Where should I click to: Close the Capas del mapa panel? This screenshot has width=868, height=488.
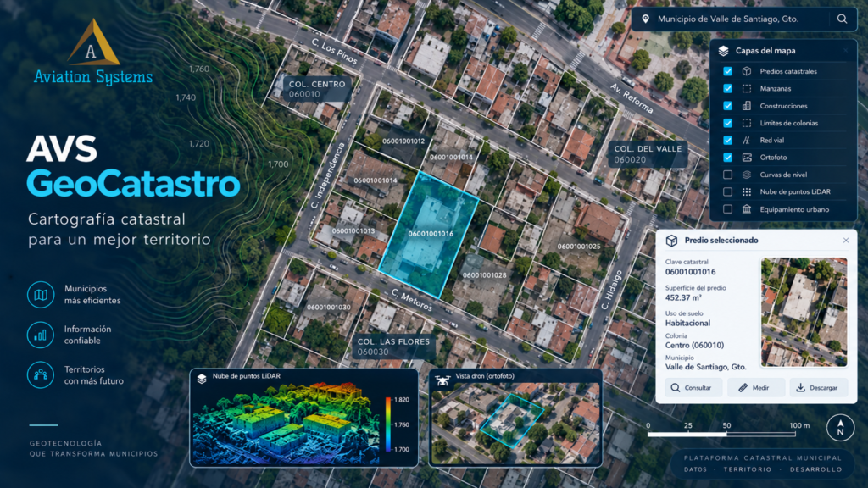tap(846, 50)
